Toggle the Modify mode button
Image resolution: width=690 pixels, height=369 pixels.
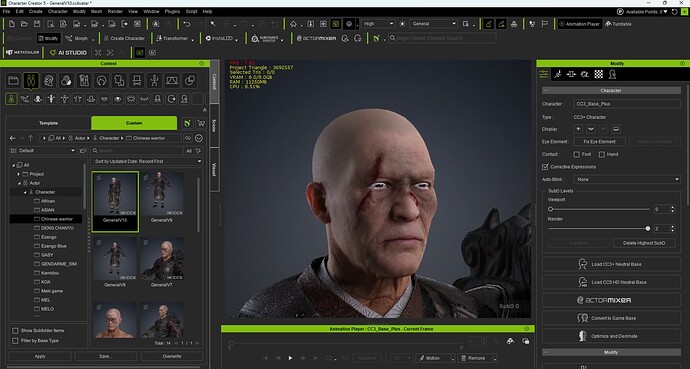48,39
